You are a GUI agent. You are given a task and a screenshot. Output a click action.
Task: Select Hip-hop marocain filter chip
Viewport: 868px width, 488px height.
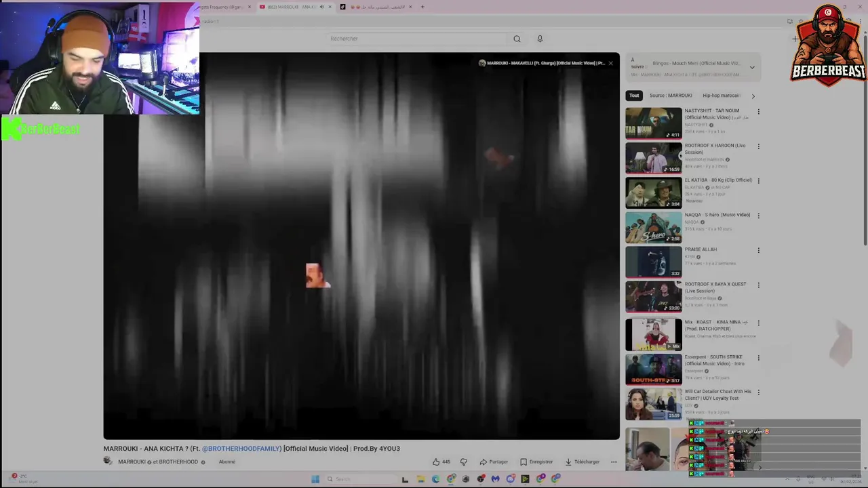(x=721, y=96)
